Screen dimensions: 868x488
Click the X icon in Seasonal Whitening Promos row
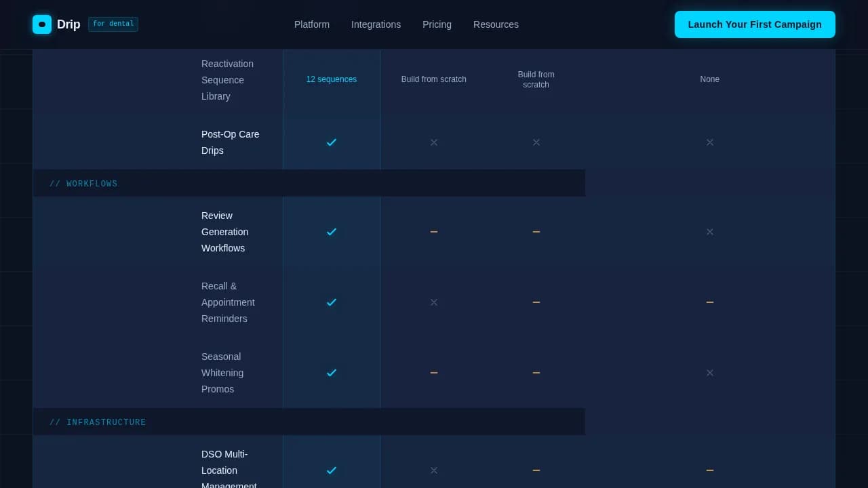tap(710, 373)
